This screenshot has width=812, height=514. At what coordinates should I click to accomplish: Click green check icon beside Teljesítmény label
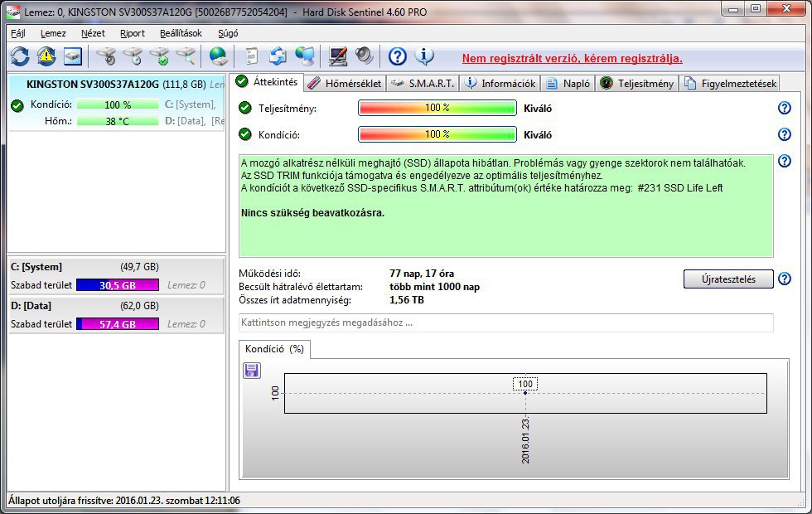245,108
